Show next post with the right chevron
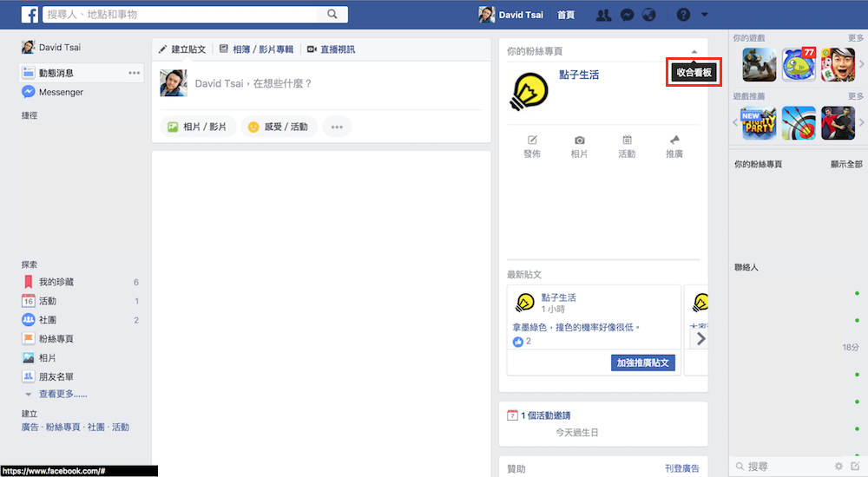 700,338
